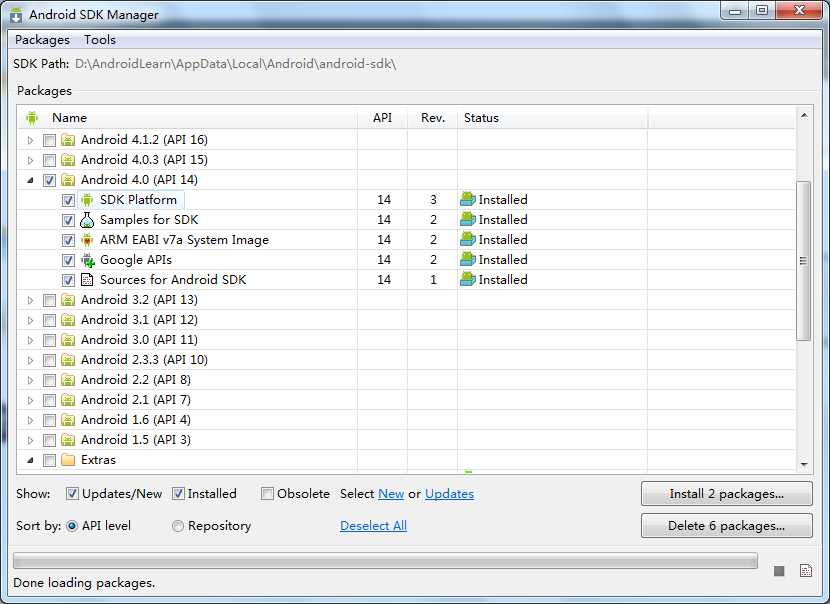Image resolution: width=830 pixels, height=604 pixels.
Task: Expand the Android 4.1.2 (API 16) node
Action: pyautogui.click(x=30, y=141)
